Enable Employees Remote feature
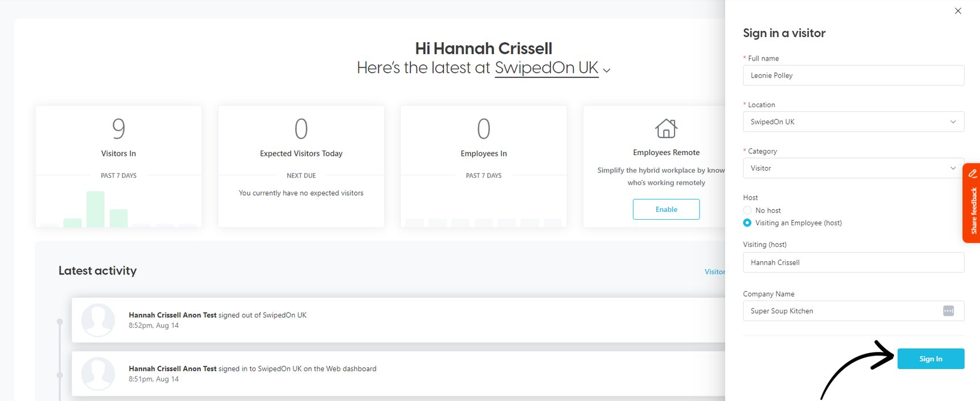 pos(666,209)
